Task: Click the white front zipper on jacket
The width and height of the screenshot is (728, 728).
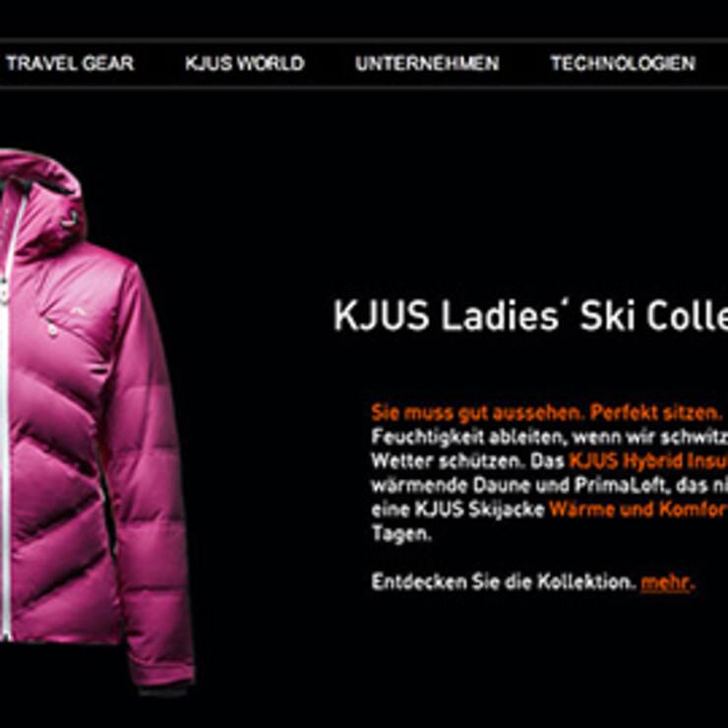Action: pyautogui.click(x=6, y=418)
